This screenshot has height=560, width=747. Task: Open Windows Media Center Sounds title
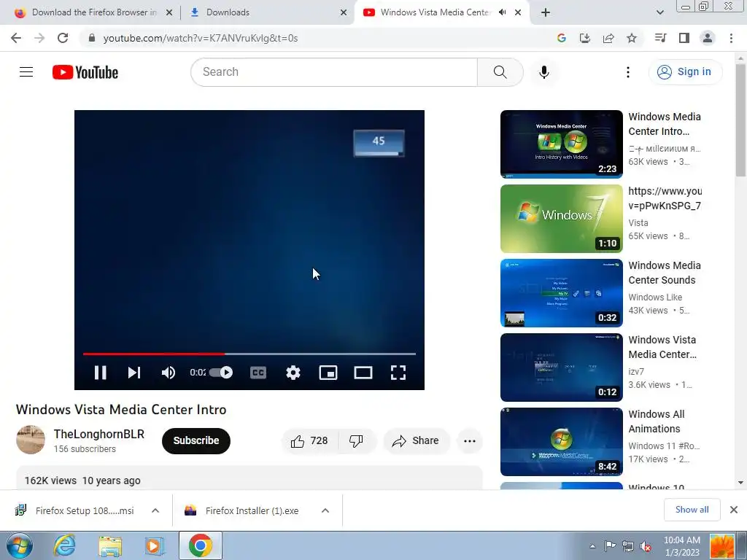pos(664,273)
